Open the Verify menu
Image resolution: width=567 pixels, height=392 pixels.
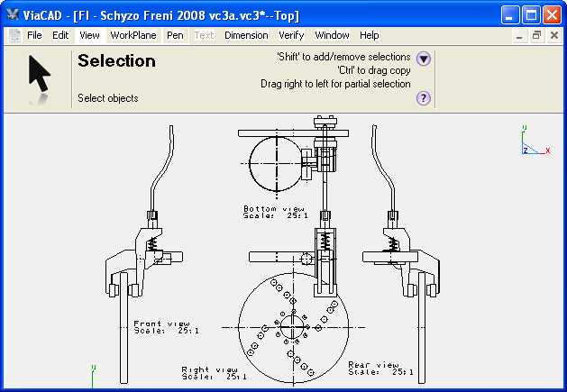click(x=291, y=35)
